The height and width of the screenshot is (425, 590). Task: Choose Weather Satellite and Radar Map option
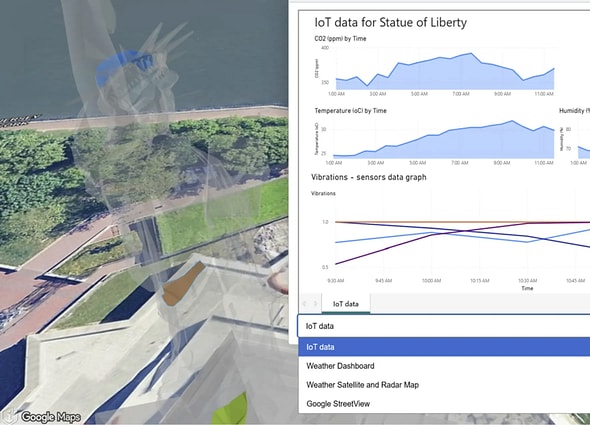444,385
